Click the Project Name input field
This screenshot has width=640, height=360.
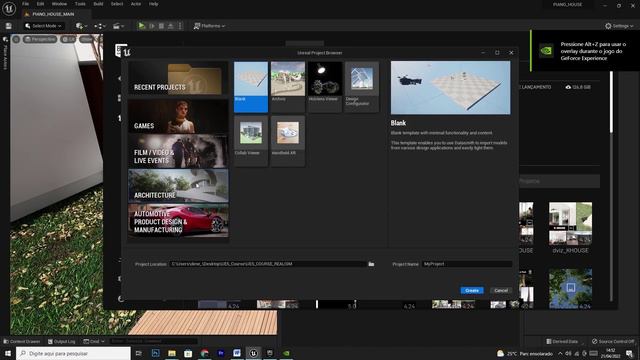click(467, 264)
